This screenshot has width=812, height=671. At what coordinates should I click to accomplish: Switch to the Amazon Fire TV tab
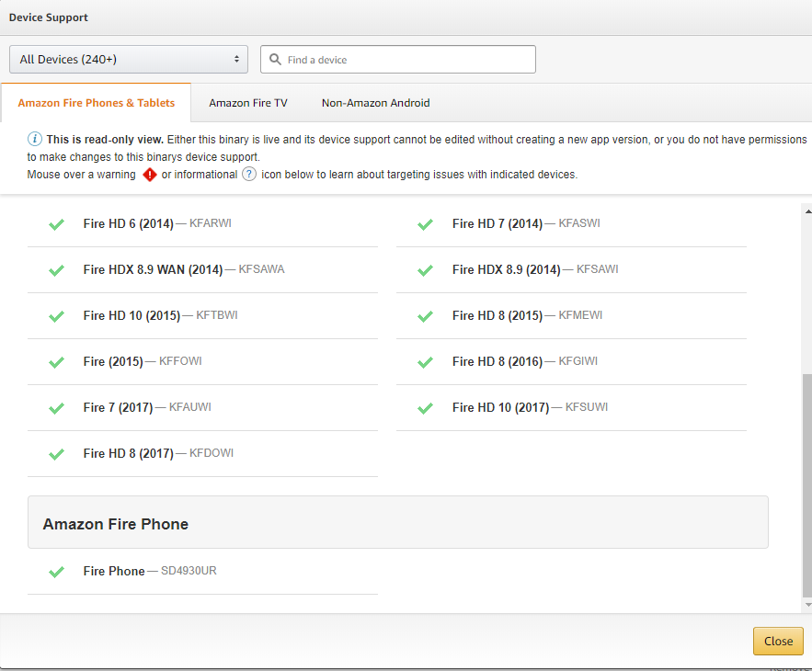click(248, 103)
